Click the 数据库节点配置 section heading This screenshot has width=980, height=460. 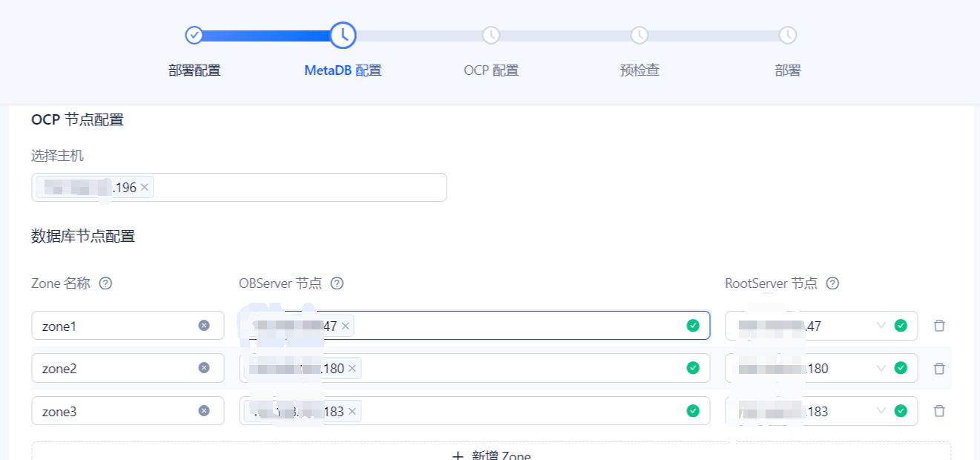(x=83, y=237)
